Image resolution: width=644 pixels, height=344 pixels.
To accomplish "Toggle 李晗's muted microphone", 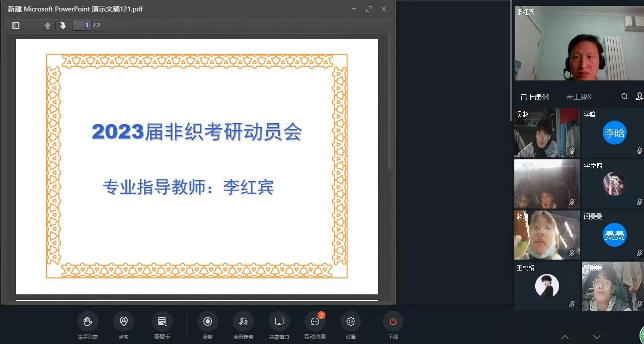I will coord(639,151).
